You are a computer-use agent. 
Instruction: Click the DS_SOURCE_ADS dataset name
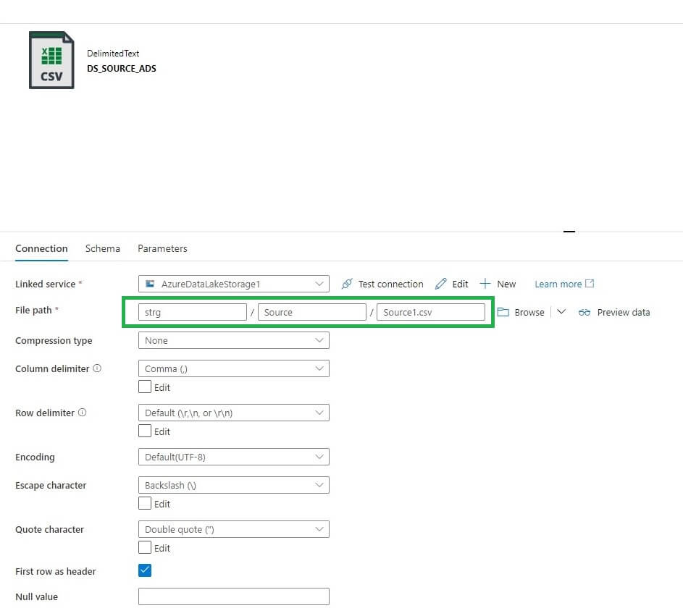pyautogui.click(x=122, y=68)
